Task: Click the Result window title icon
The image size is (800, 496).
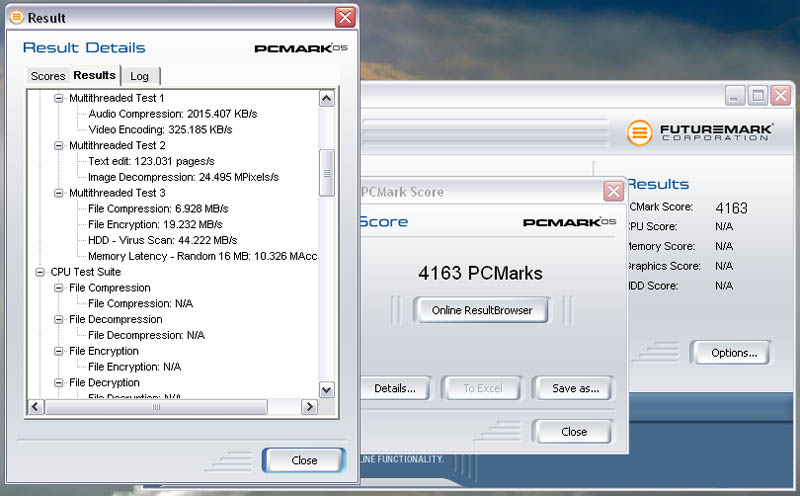Action: (17, 17)
